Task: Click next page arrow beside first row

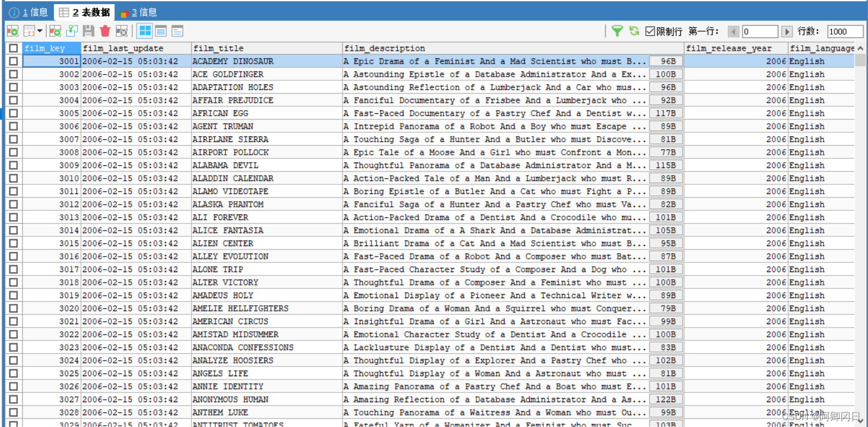Action: point(787,32)
